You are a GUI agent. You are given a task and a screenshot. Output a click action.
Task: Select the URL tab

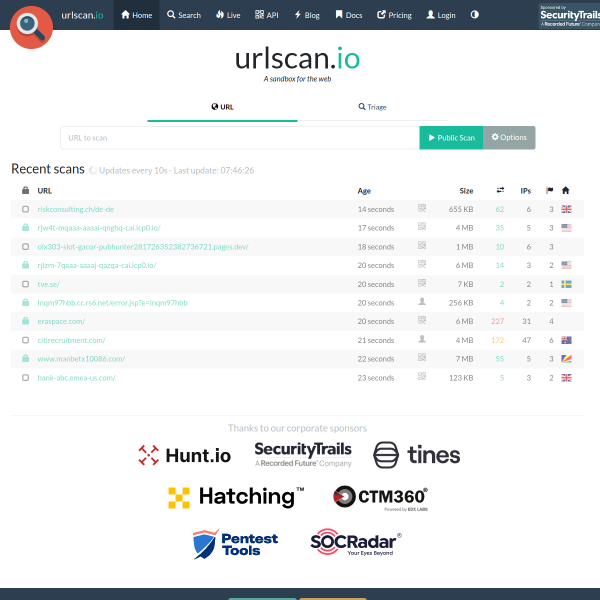pos(222,107)
